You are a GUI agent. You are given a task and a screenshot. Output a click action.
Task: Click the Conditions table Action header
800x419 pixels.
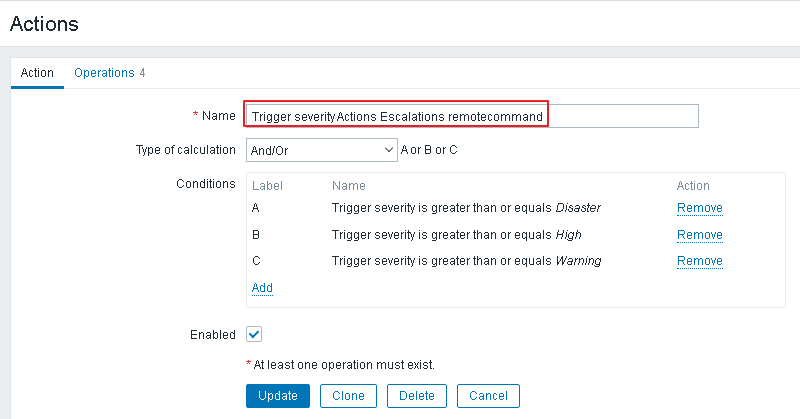point(693,186)
